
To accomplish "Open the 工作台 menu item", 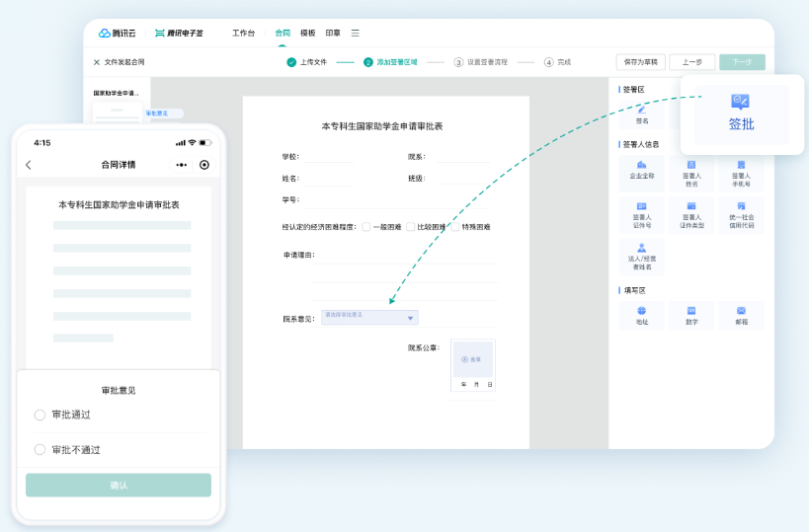I will [x=243, y=33].
